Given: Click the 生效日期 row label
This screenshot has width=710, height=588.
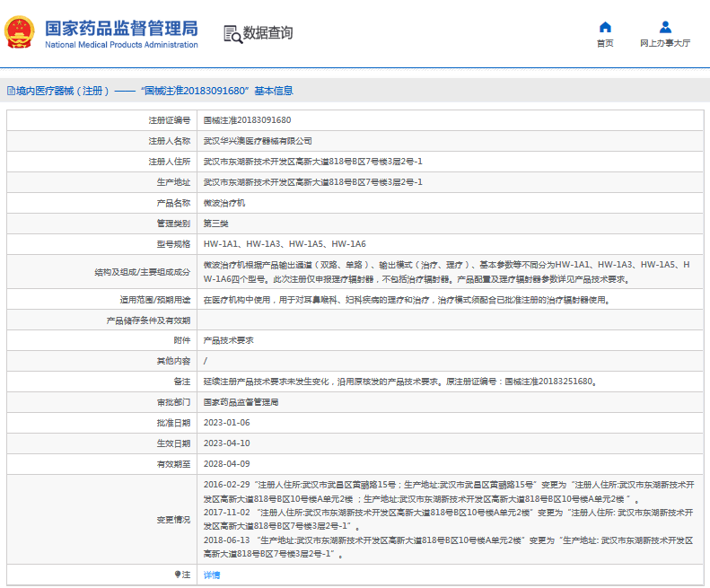Looking at the screenshot, I should [x=173, y=443].
